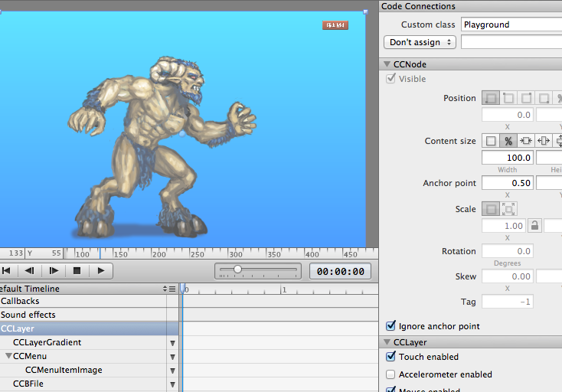Toggle the Visible checkbox
Screen dimensions: 562x392
pos(390,78)
